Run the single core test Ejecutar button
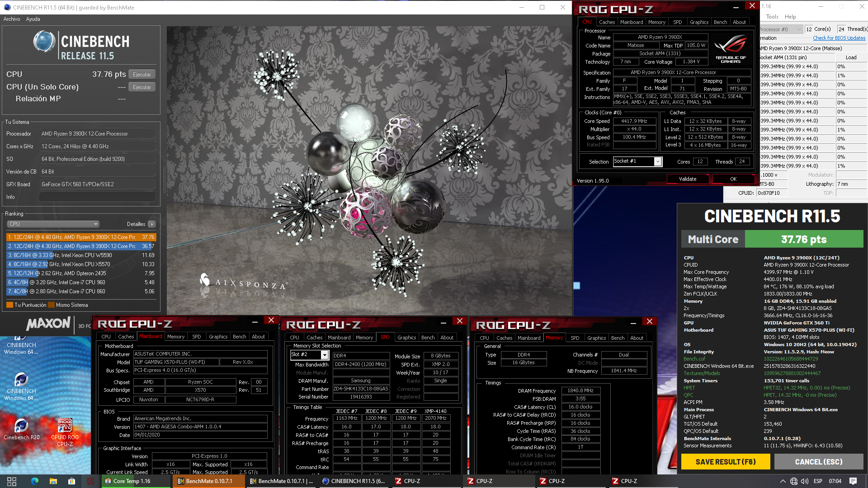 [142, 87]
